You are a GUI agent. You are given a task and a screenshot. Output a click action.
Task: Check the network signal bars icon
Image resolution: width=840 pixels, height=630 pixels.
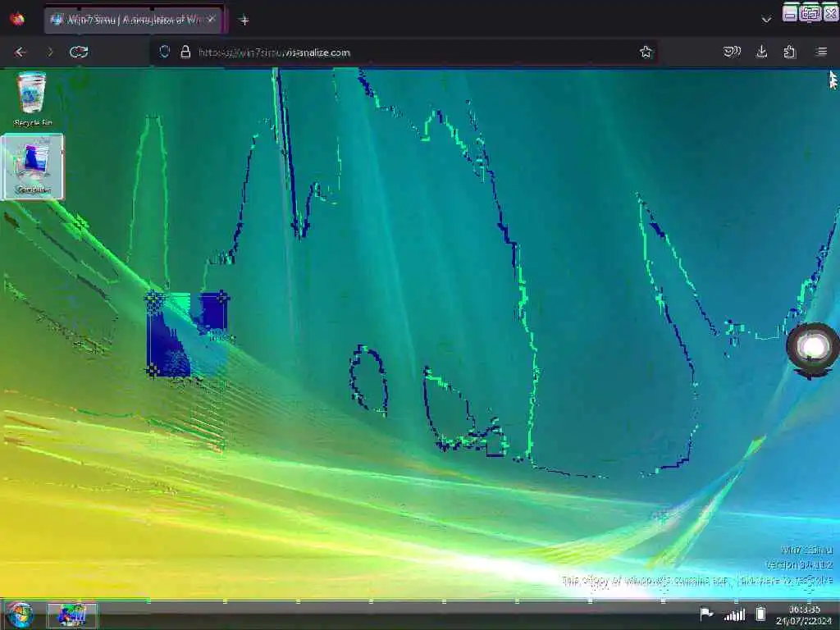[x=734, y=614]
